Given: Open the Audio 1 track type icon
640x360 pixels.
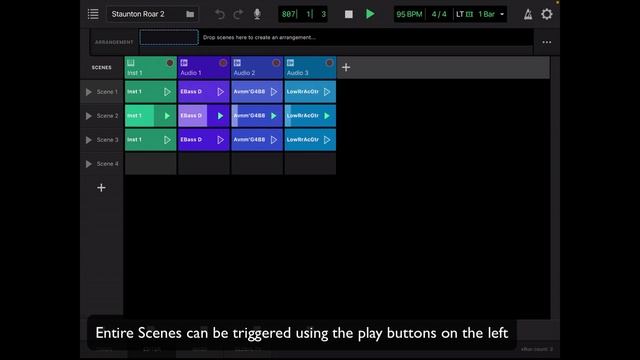Looking at the screenshot, I should pos(184,62).
